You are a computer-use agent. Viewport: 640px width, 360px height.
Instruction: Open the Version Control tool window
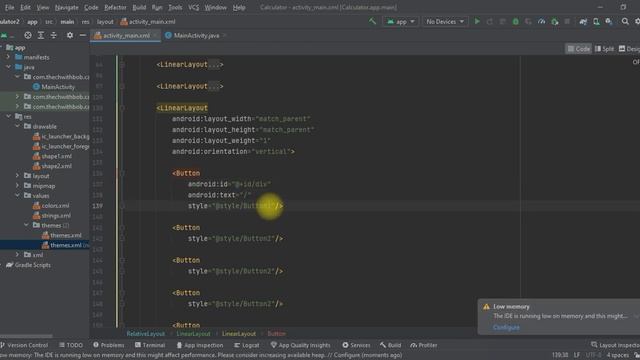tap(24, 345)
